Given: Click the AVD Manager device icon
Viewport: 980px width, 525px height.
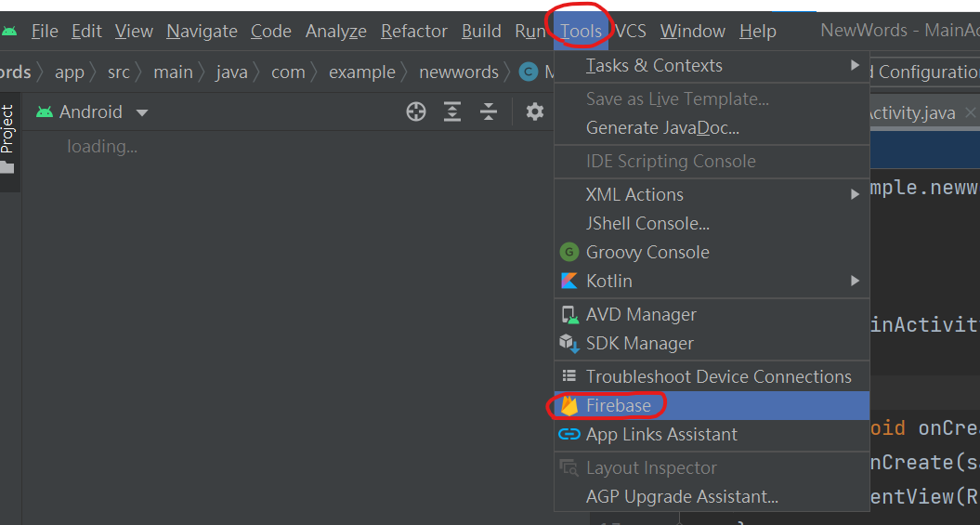Looking at the screenshot, I should click(x=569, y=314).
